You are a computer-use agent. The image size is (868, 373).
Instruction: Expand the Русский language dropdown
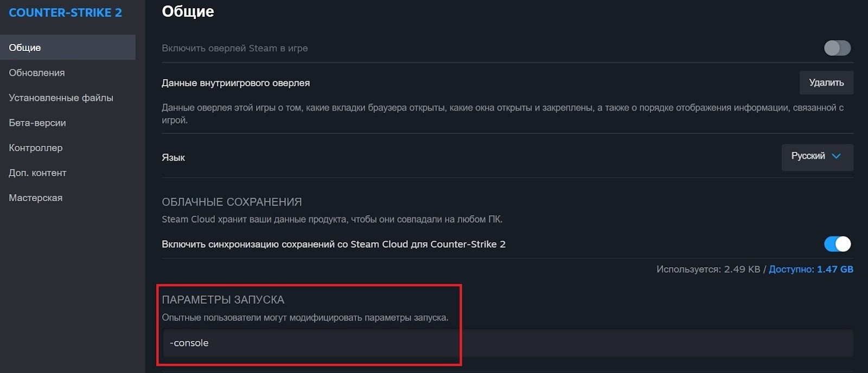pyautogui.click(x=817, y=157)
